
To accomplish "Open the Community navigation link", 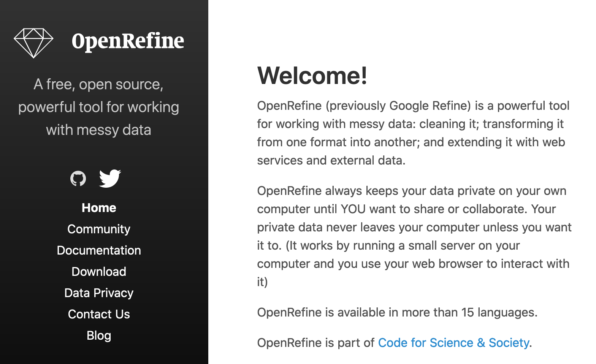I will pyautogui.click(x=99, y=229).
